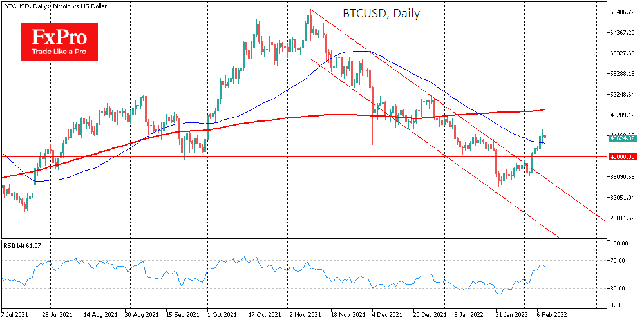
Task: Click the RSI 70.00 overbought level label
Action: click(x=620, y=260)
